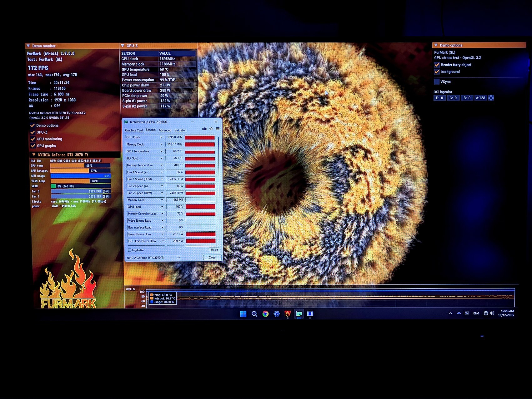This screenshot has width=532, height=399.
Task: Uncheck Render furry object option
Action: point(437,65)
